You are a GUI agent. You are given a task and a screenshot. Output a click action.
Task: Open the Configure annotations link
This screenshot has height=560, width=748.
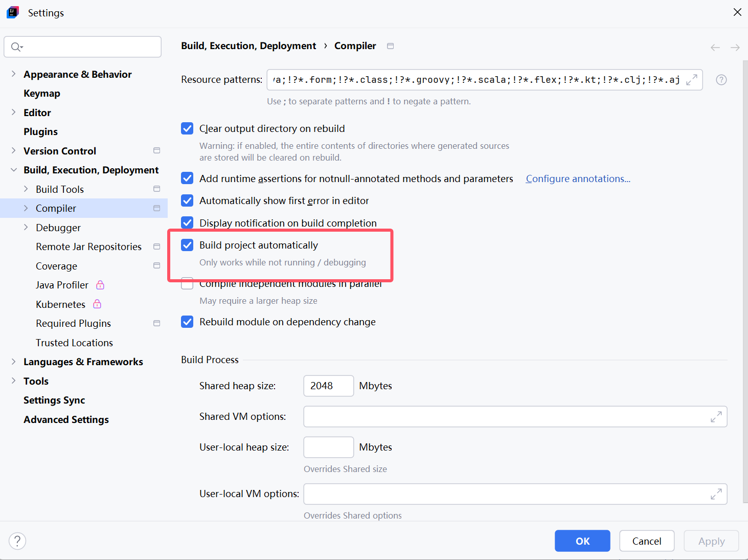coord(578,178)
